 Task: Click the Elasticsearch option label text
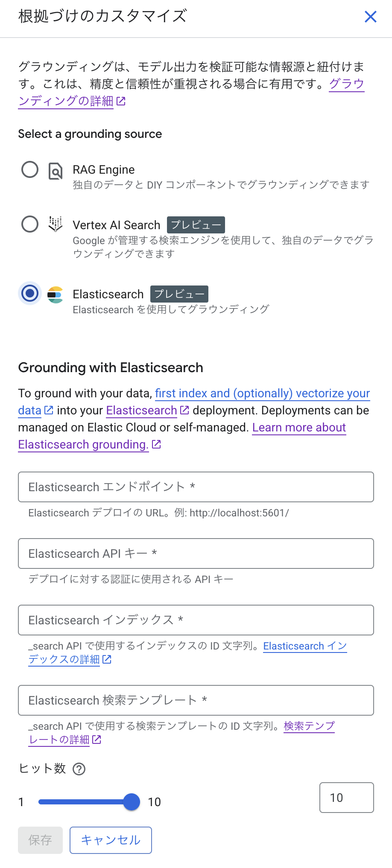click(x=108, y=294)
